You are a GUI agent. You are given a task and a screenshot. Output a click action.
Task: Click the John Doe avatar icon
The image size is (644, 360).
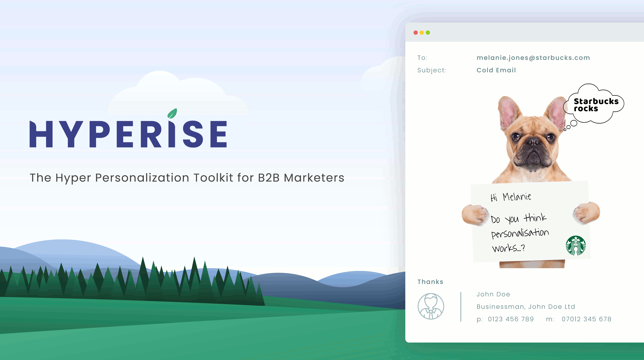point(431,306)
